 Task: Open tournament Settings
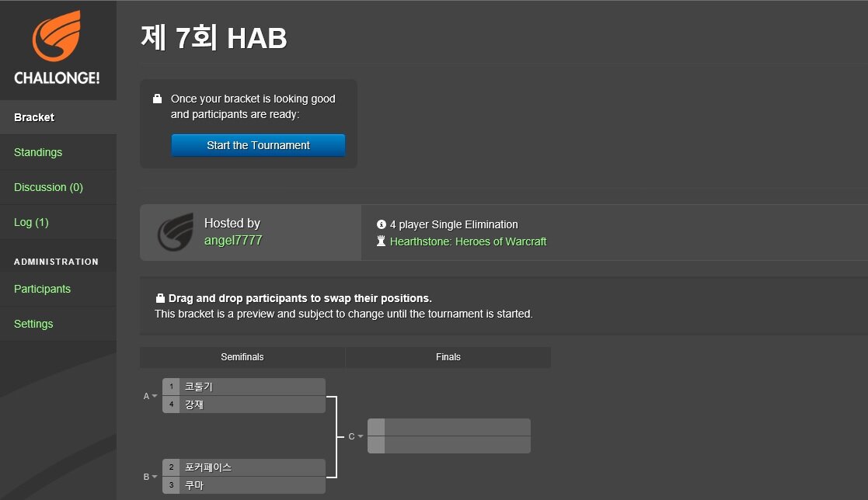tap(33, 324)
